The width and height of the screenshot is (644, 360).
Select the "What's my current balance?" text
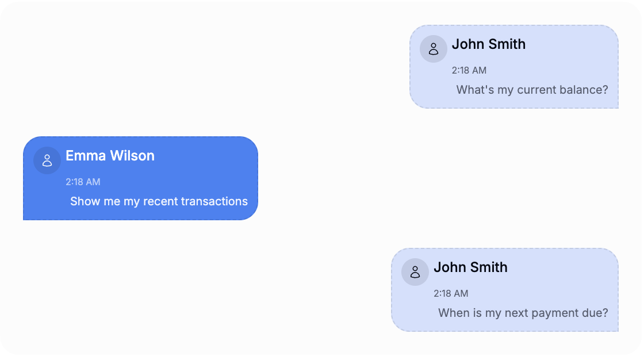click(x=532, y=90)
